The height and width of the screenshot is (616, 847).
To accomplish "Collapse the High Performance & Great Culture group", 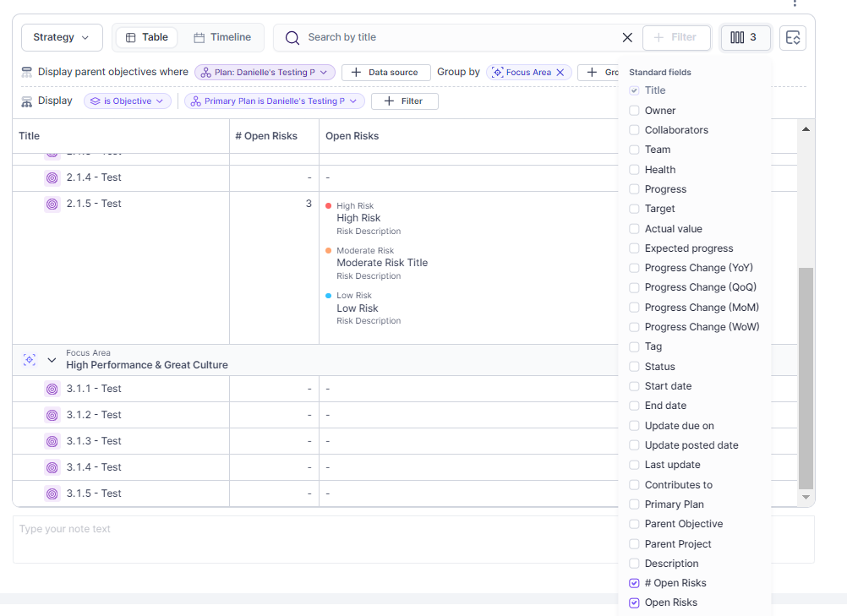I will pyautogui.click(x=52, y=360).
